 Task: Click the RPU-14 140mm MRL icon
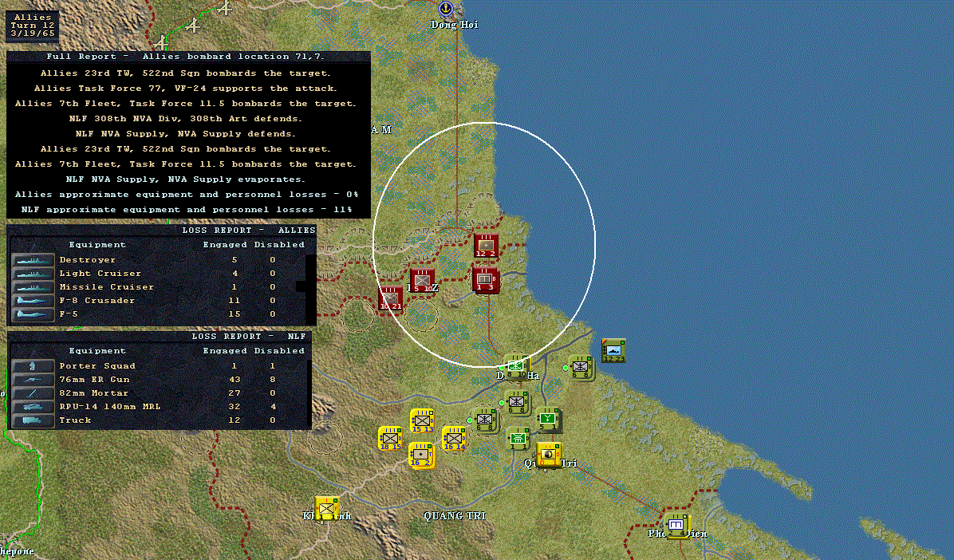[33, 407]
